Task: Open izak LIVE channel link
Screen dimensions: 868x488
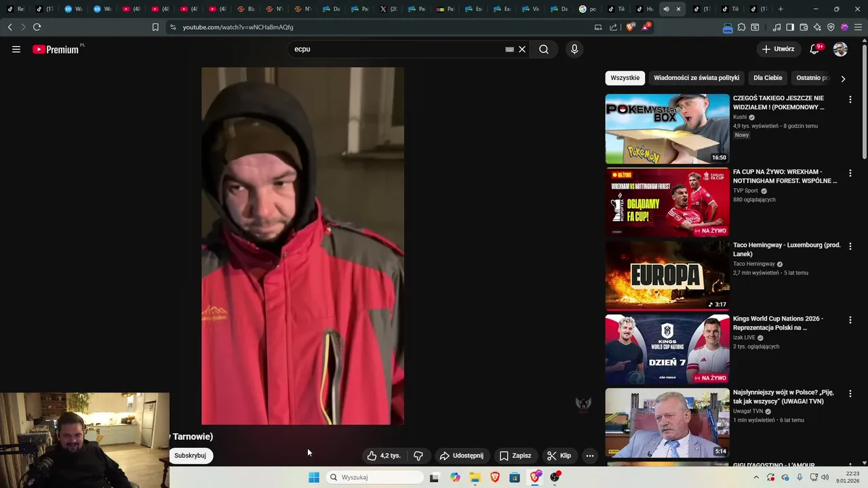Action: [744, 338]
